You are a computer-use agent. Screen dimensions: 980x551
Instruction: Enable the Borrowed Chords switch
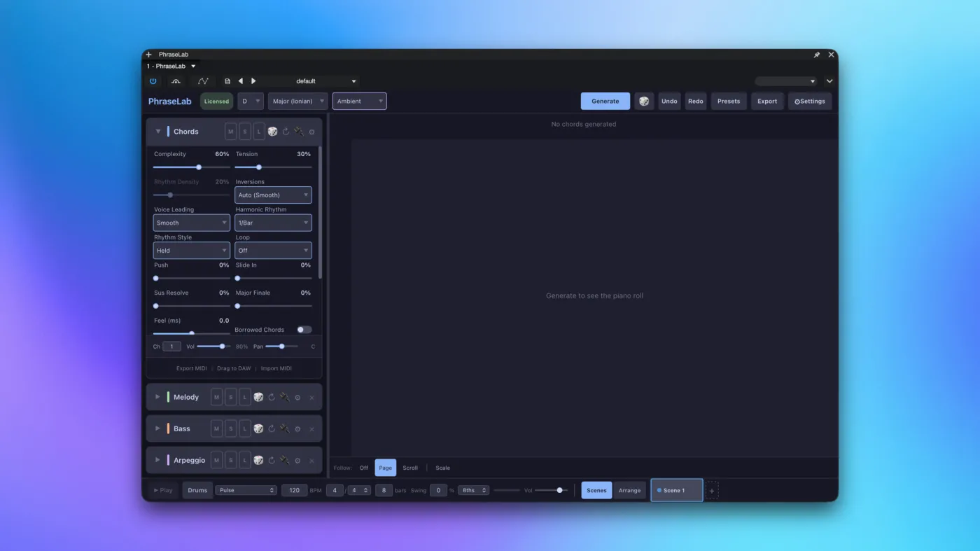304,330
